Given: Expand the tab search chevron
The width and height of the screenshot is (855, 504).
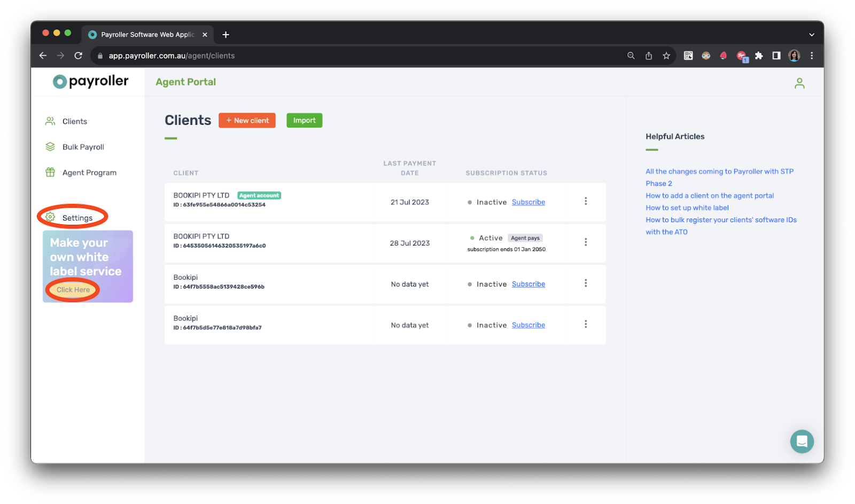Looking at the screenshot, I should click(x=812, y=35).
